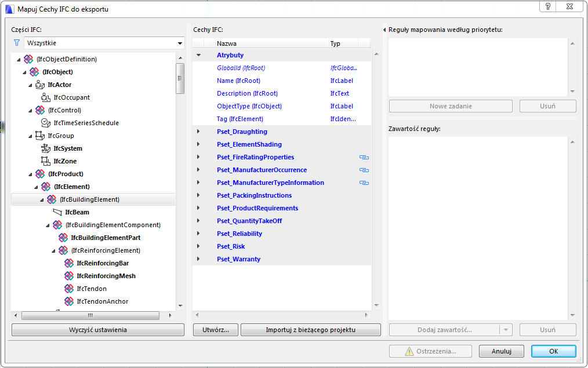Click the link icon beside Pset_ManufacturerOccurrence
Screen dimensions: 588x368
click(364, 170)
